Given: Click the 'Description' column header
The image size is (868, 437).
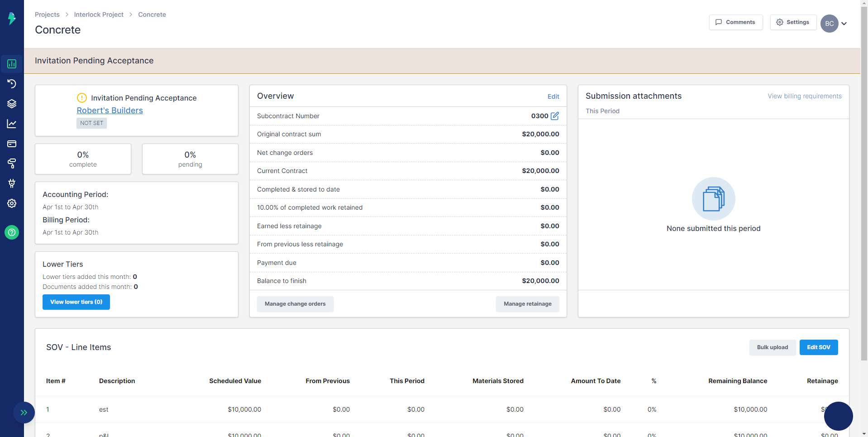Looking at the screenshot, I should tap(117, 381).
